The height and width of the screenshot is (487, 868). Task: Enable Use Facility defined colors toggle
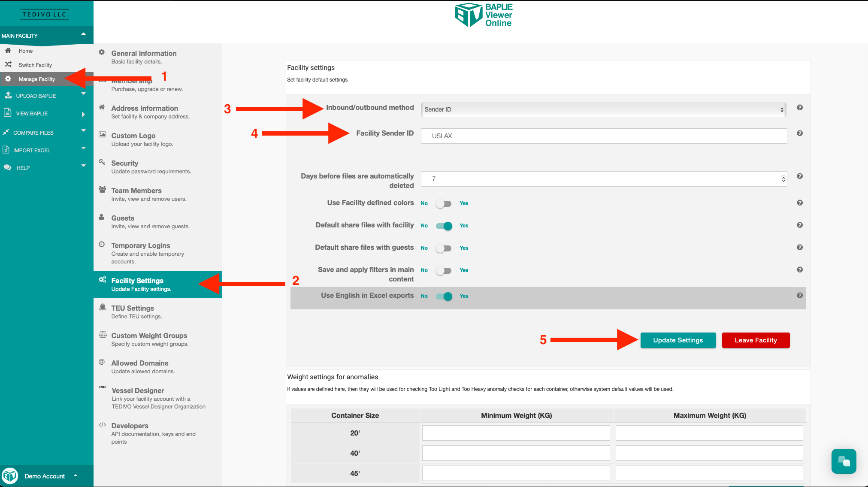pos(444,204)
